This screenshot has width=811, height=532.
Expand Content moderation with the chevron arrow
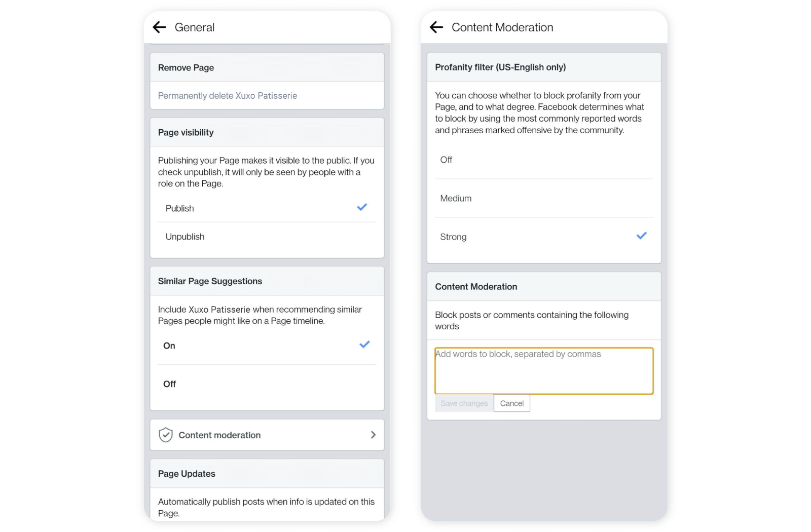pos(373,435)
